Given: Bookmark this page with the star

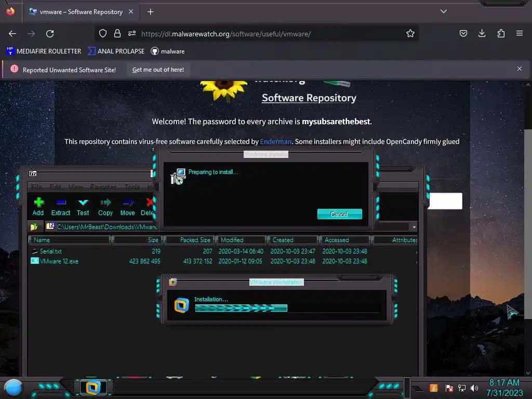Looking at the screenshot, I should coord(410,33).
